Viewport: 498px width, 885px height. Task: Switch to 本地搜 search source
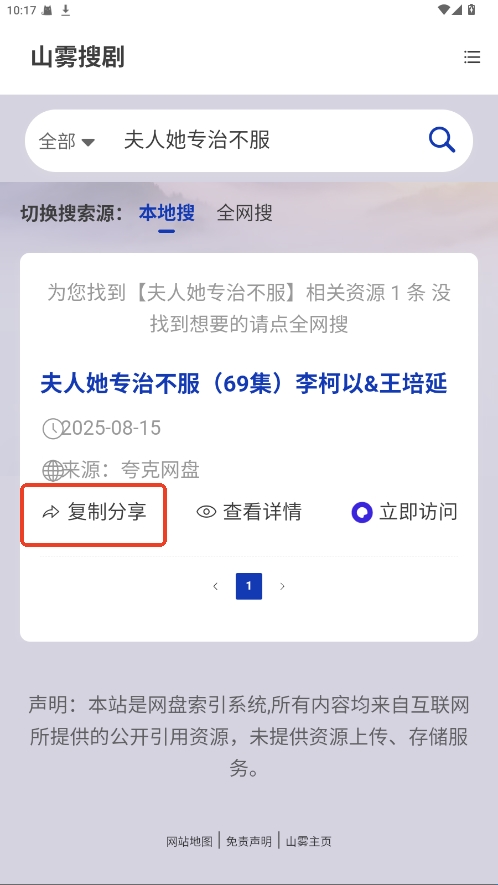click(167, 213)
